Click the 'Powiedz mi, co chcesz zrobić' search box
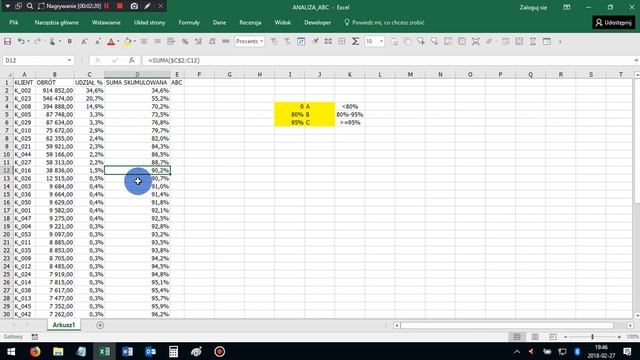Image resolution: width=640 pixels, height=360 pixels. click(x=384, y=22)
